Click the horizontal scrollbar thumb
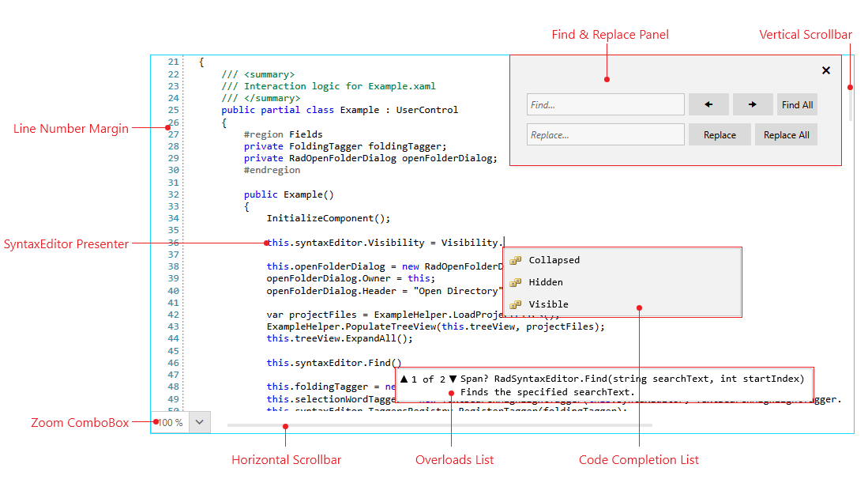 pyautogui.click(x=439, y=425)
